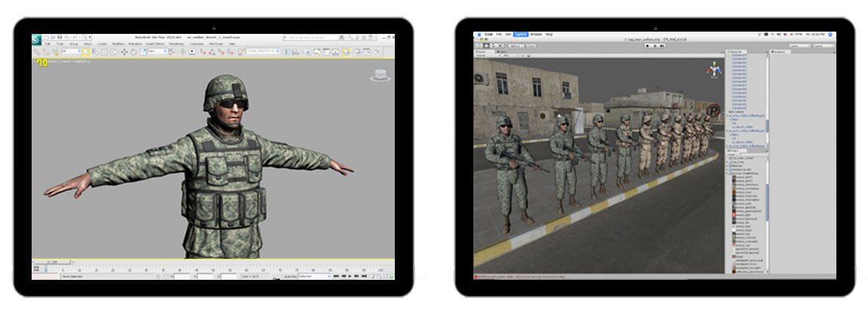The image size is (868, 319).
Task: Click the 3ds Max timeline time slider
Action: pyautogui.click(x=50, y=262)
